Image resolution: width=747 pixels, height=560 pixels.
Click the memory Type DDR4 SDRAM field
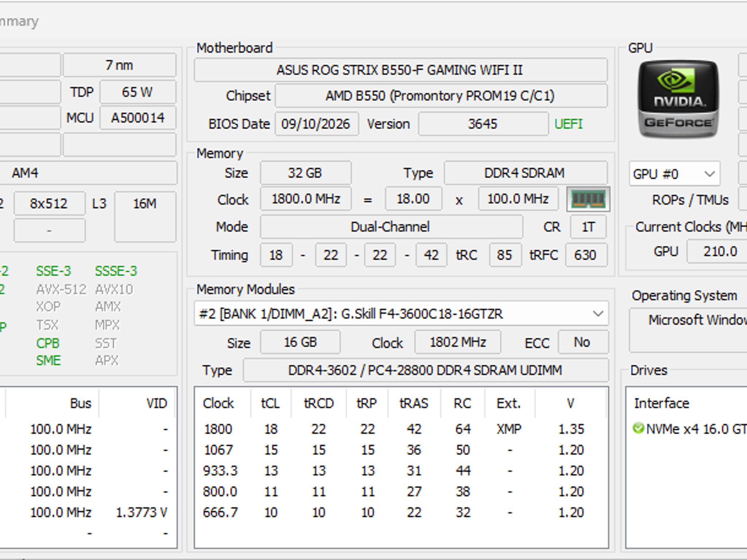[x=525, y=173]
